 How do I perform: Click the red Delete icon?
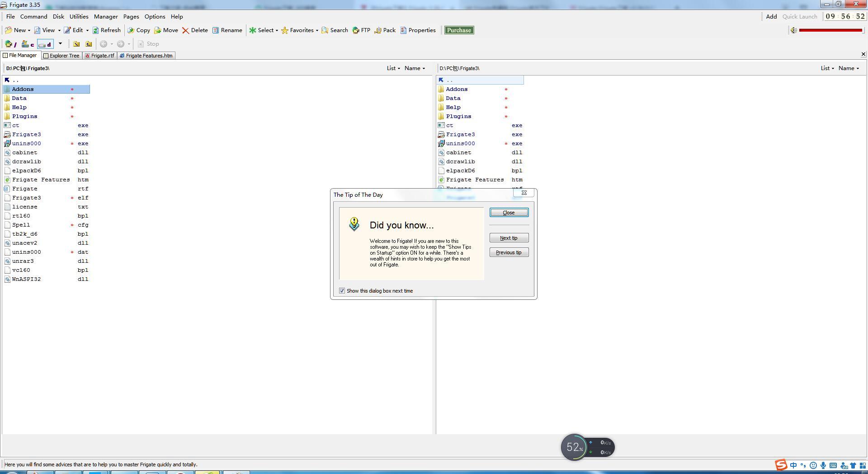coord(185,30)
